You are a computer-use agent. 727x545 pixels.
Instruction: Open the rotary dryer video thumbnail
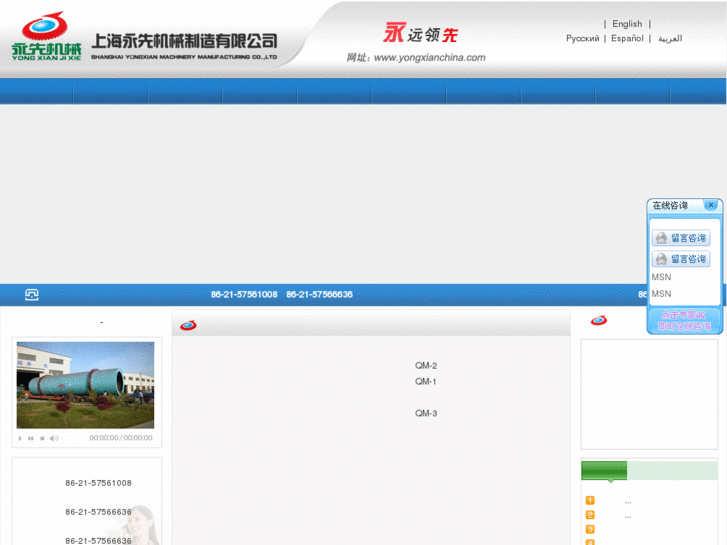coord(85,385)
